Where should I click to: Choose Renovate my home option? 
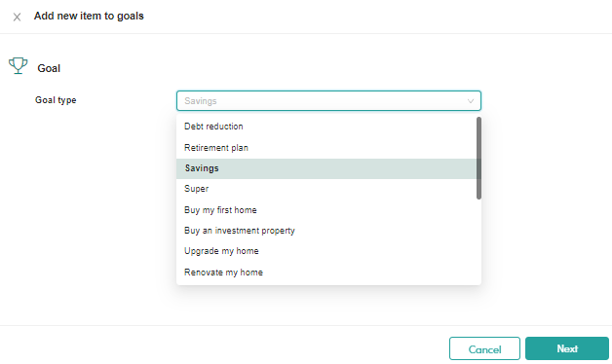coord(326,272)
